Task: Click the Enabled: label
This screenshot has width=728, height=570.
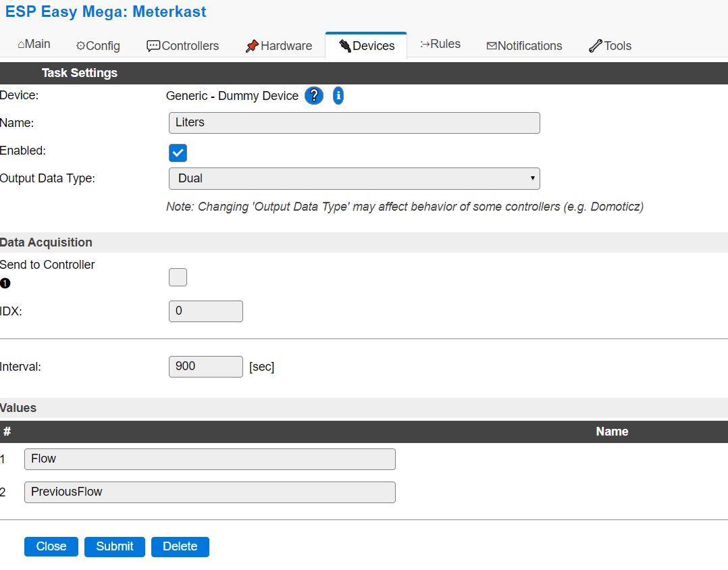Action: [23, 151]
